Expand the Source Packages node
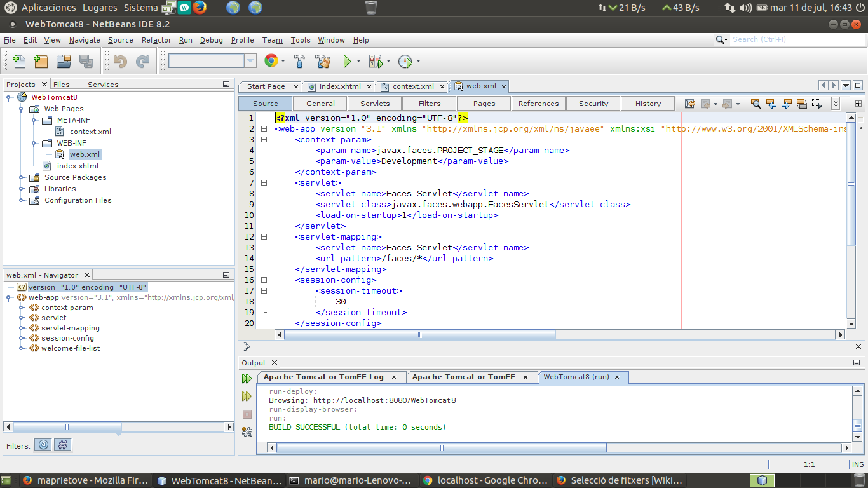 (x=22, y=177)
